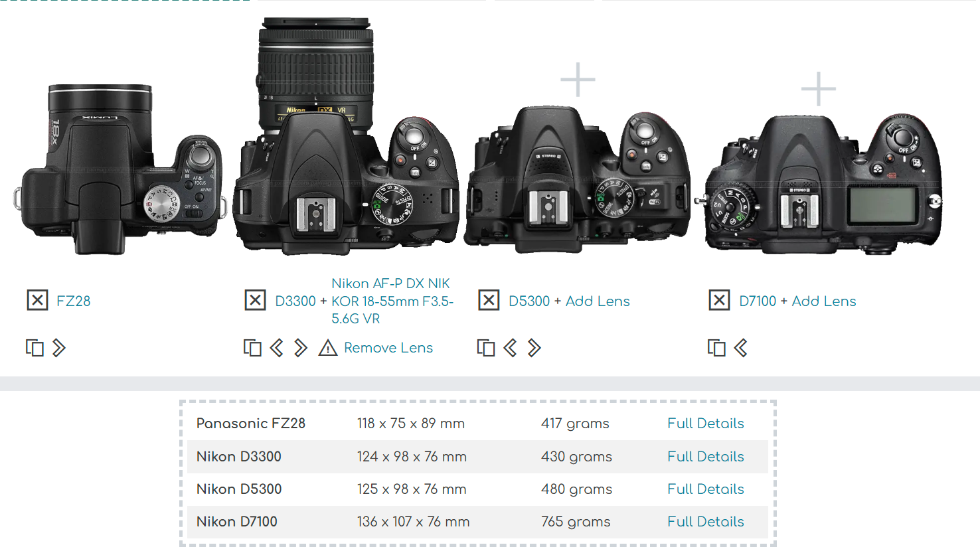The width and height of the screenshot is (980, 555).
Task: Click the Panasonic FZ28 top-view image
Action: [x=120, y=169]
